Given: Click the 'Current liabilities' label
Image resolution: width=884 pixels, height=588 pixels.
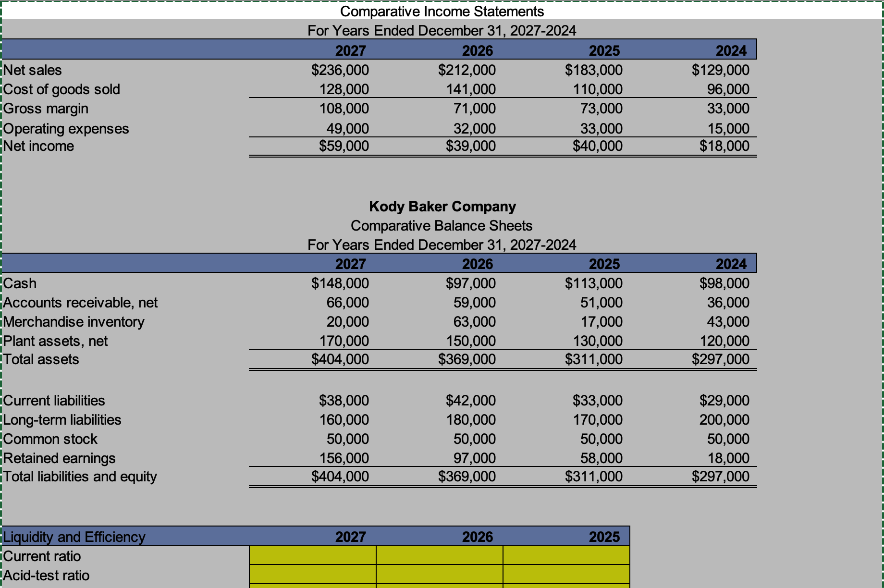Looking at the screenshot, I should coord(54,401).
